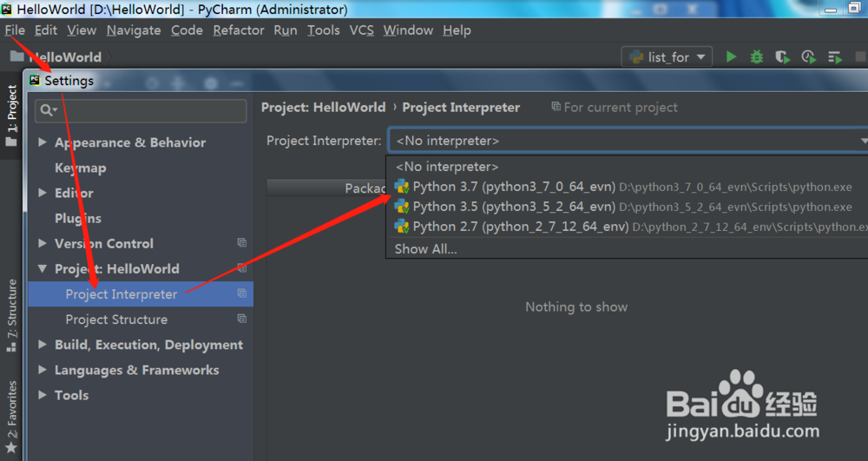Viewport: 868px width, 461px height.
Task: Click the concurrency diagram run icon
Action: coord(835,57)
